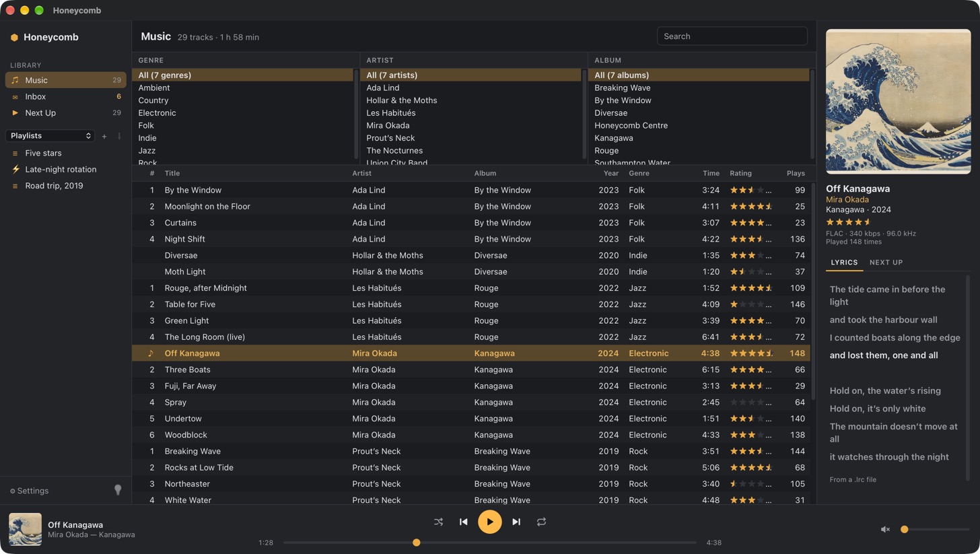Screen dimensions: 980x554
Task: Filter by artist Hollar & the Moths
Action: pos(470,100)
